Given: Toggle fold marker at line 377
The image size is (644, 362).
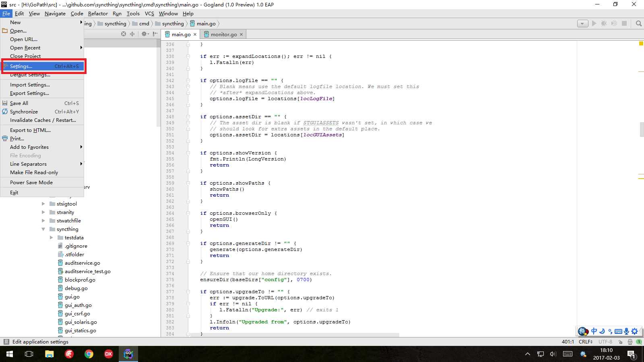Looking at the screenshot, I should pyautogui.click(x=188, y=292).
